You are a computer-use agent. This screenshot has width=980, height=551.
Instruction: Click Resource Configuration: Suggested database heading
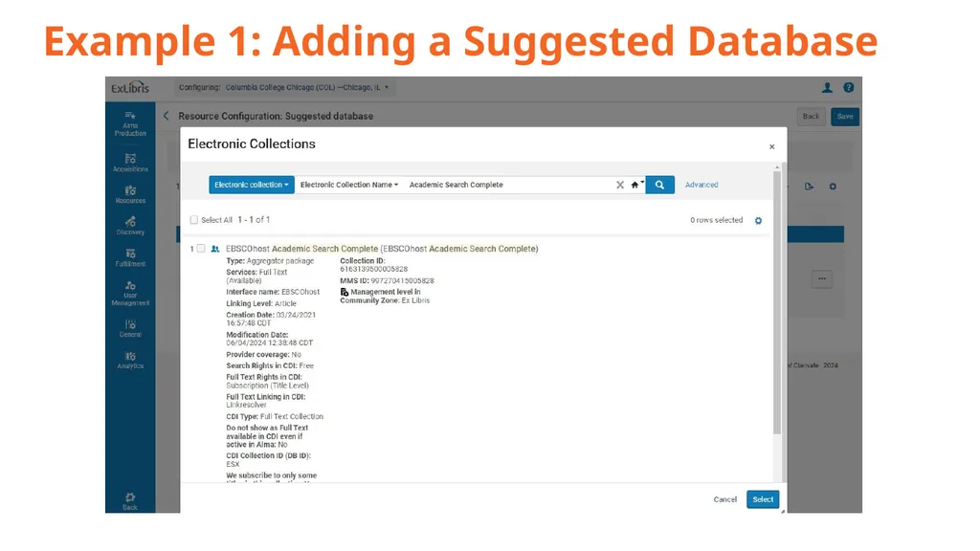coord(276,116)
